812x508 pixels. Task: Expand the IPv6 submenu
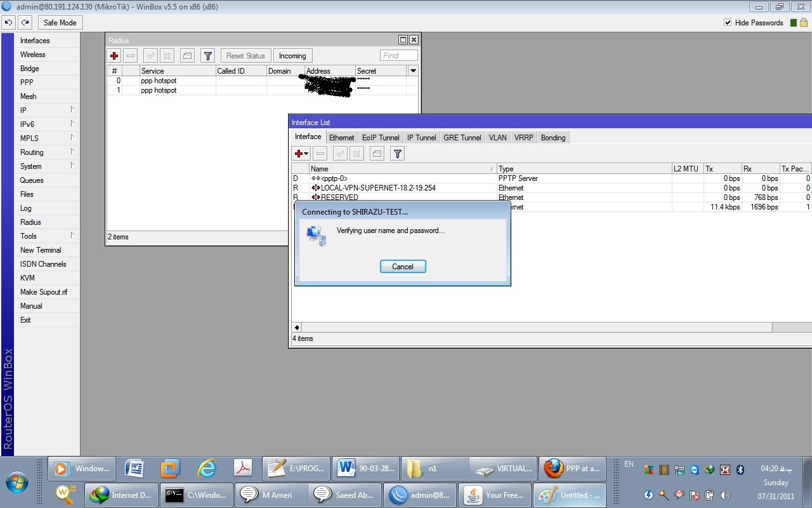point(46,124)
